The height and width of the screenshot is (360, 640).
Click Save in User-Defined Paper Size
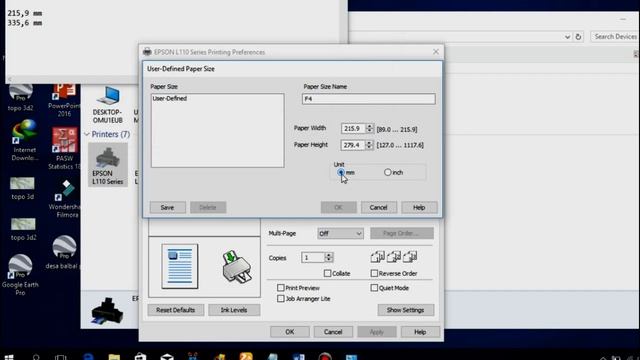pos(167,207)
